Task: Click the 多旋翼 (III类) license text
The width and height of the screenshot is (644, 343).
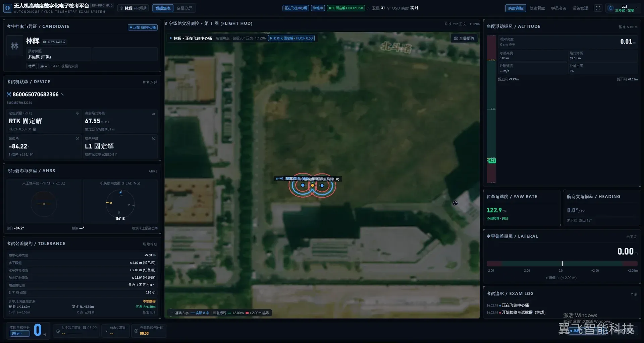Action: click(x=40, y=57)
